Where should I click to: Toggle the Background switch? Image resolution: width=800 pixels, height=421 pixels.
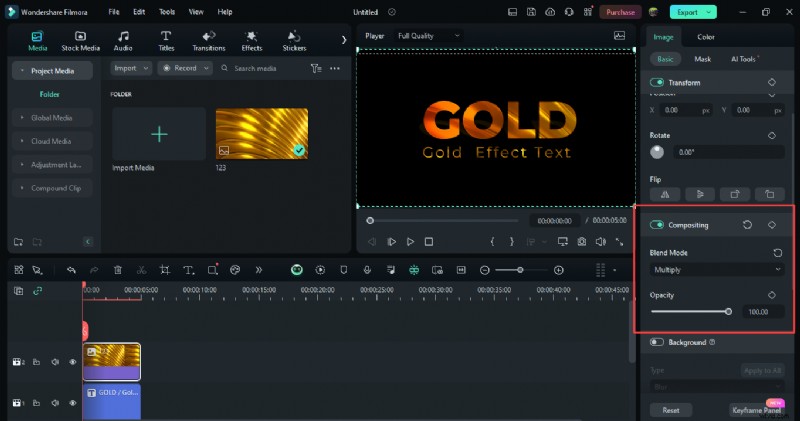657,342
